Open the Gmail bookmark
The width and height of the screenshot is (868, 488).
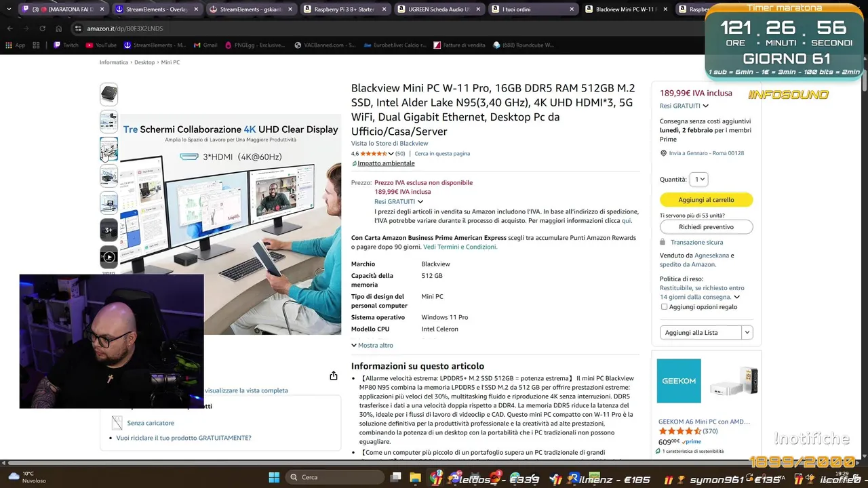(x=205, y=45)
